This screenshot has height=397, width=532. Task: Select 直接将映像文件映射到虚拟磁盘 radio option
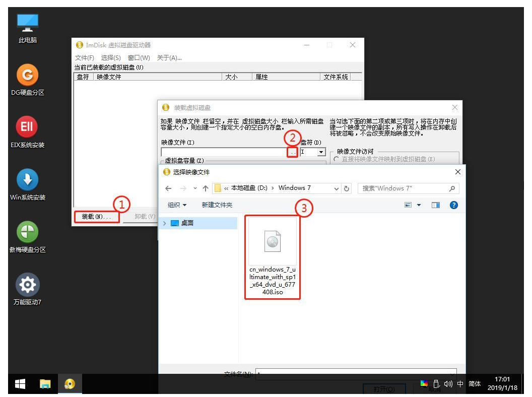click(336, 159)
